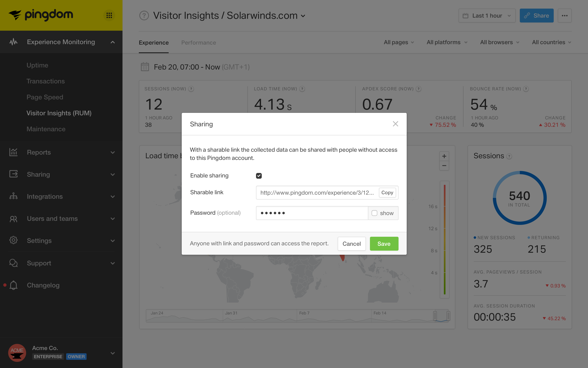Click help icon beside Visitor Insights title
The height and width of the screenshot is (368, 588).
click(x=144, y=16)
